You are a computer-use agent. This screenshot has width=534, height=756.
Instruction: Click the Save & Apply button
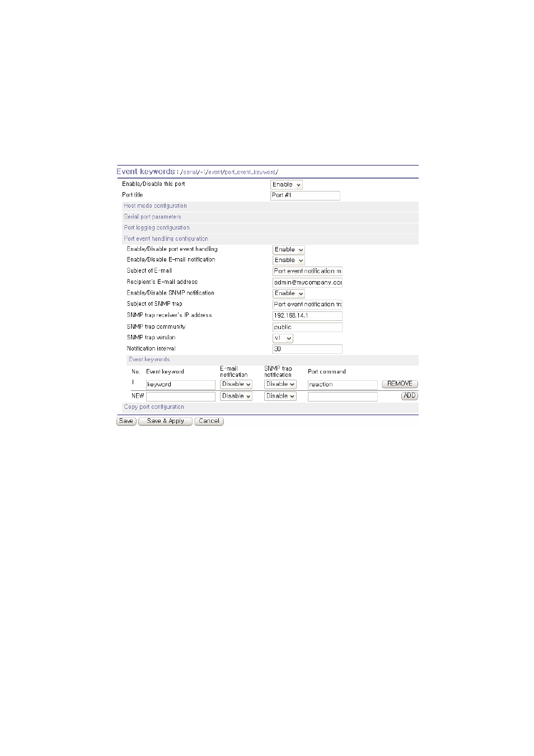[x=165, y=421]
